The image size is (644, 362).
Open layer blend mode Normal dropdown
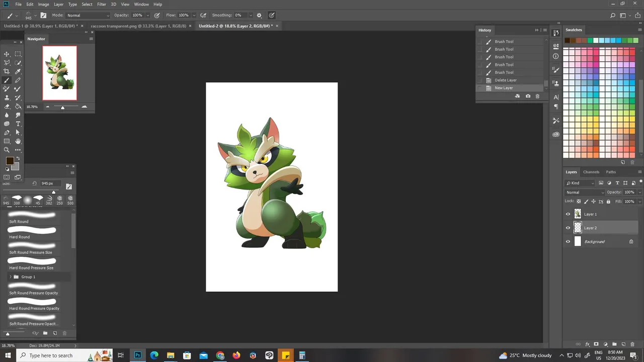(585, 193)
